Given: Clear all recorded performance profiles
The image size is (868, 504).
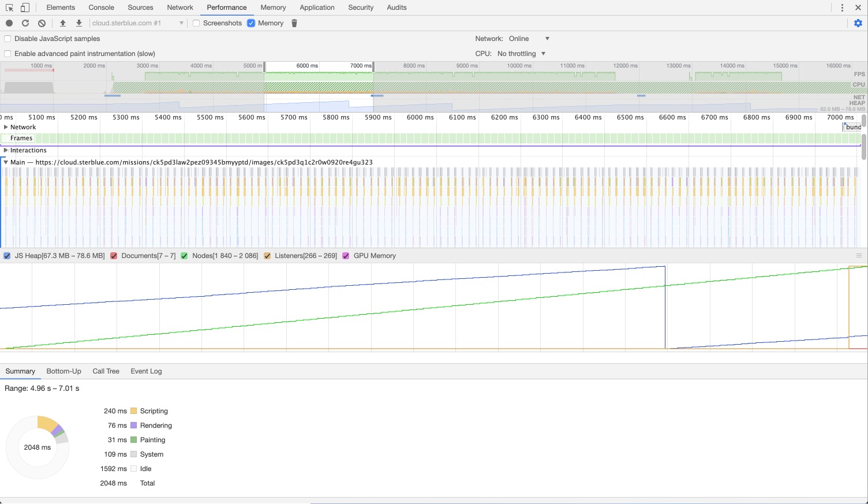Looking at the screenshot, I should tap(41, 23).
